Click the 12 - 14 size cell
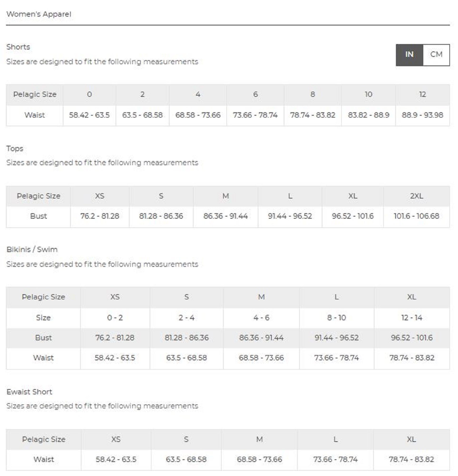 pos(412,318)
